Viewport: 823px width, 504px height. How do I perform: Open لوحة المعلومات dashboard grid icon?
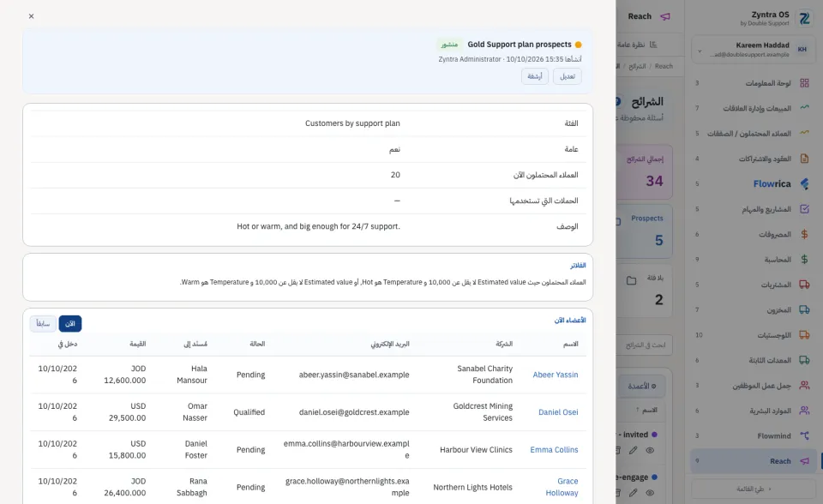click(x=804, y=83)
